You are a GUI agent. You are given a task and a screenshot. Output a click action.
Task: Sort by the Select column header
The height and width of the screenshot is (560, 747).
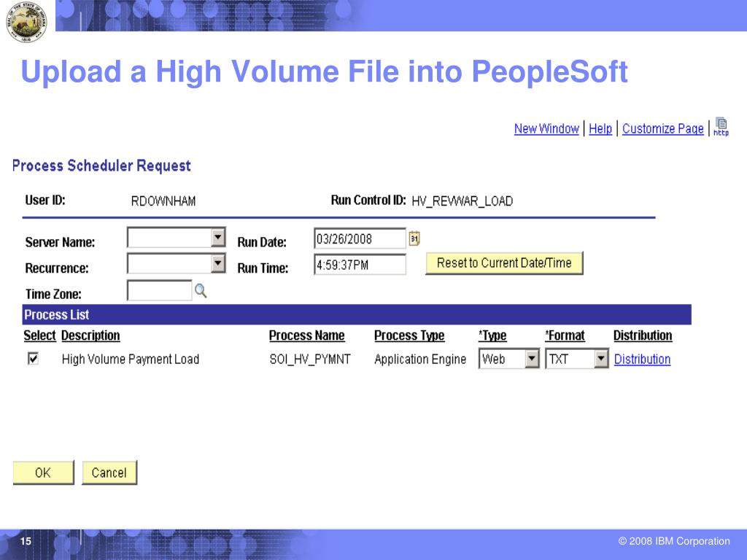click(40, 335)
